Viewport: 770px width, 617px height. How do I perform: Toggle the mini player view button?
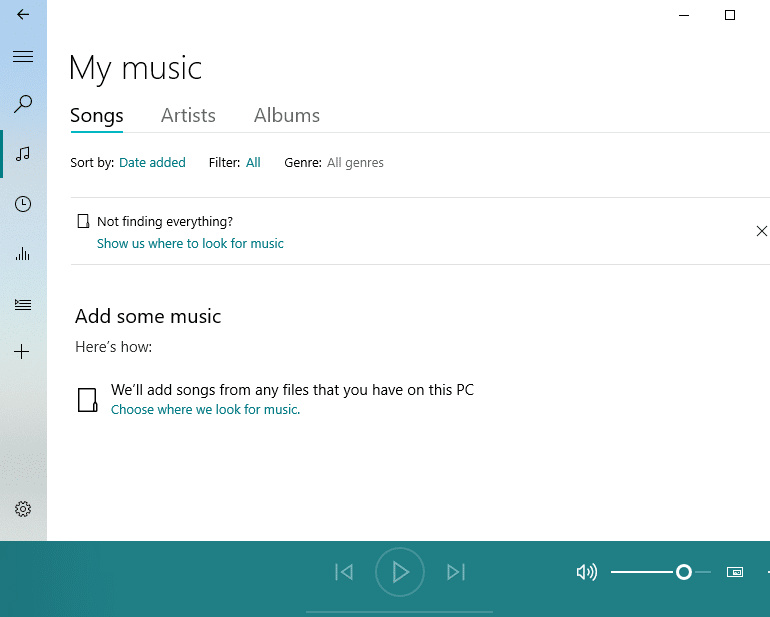click(735, 572)
